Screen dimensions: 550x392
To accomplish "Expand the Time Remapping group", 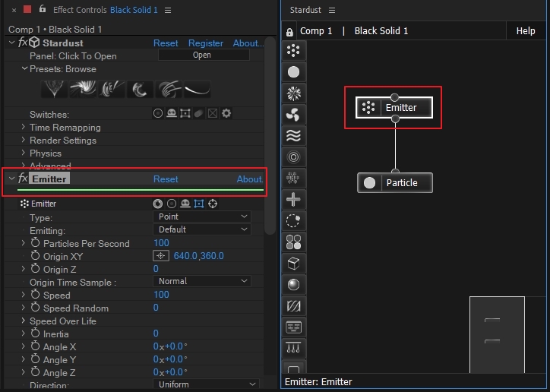I will coord(23,127).
